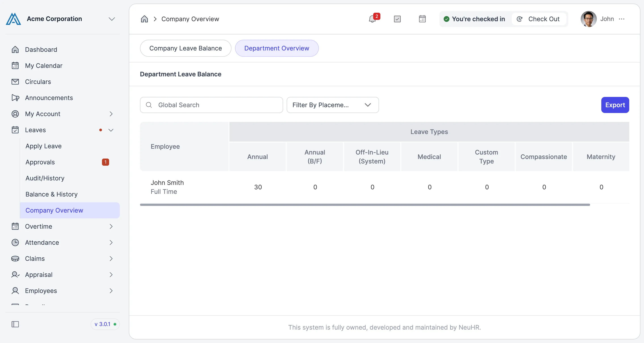Open Approvals in the Leaves menu

coord(70,162)
